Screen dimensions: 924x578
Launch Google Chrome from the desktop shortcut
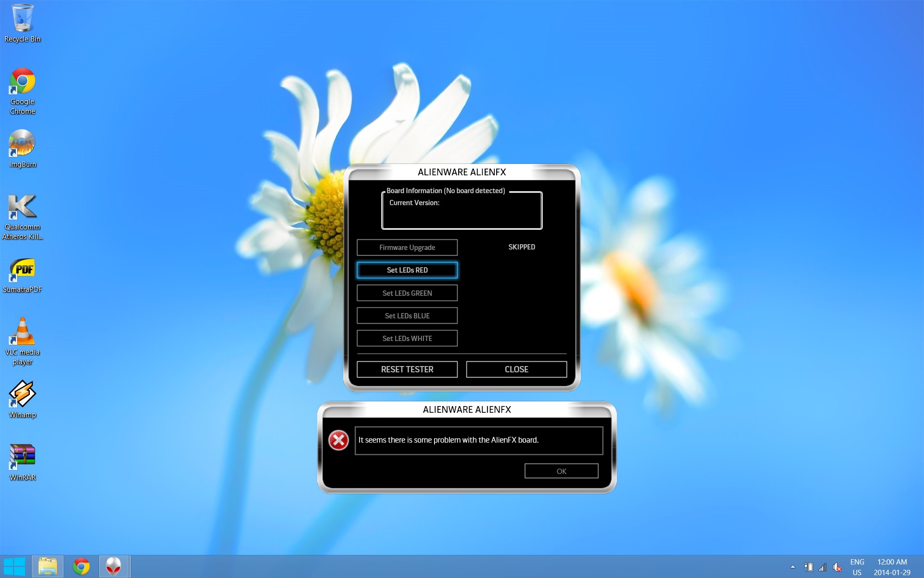click(22, 92)
